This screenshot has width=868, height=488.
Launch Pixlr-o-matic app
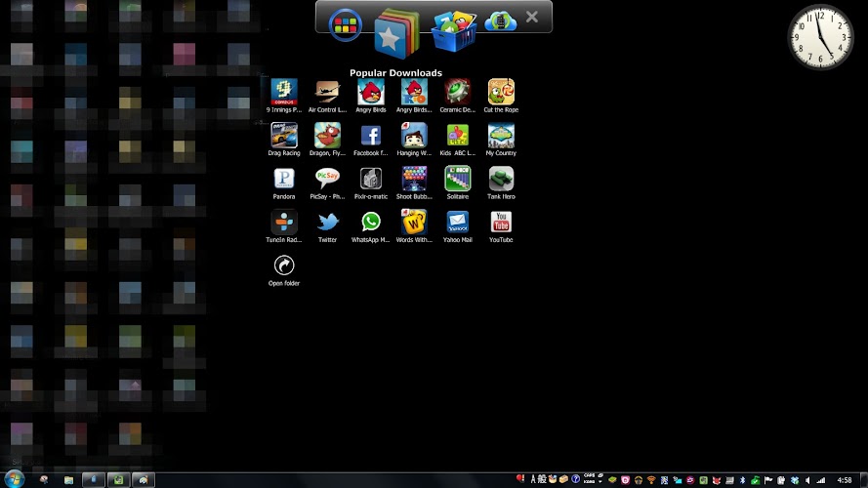371,183
